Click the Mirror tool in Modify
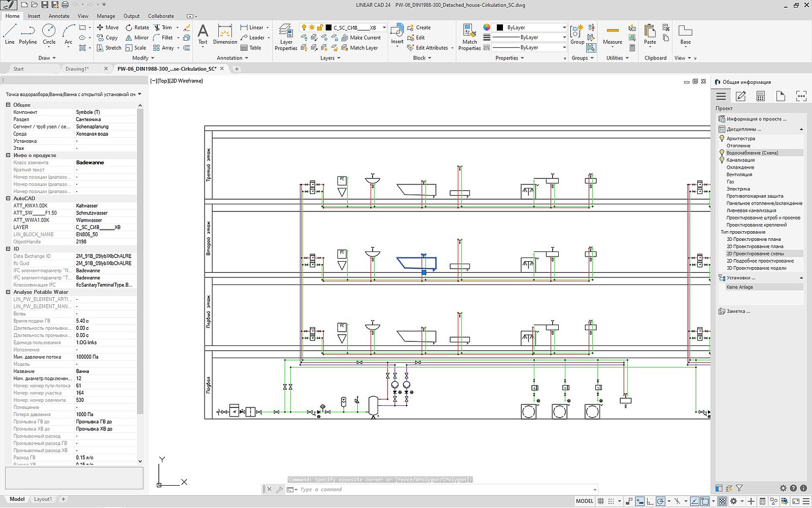This screenshot has height=508, width=812. [137, 38]
